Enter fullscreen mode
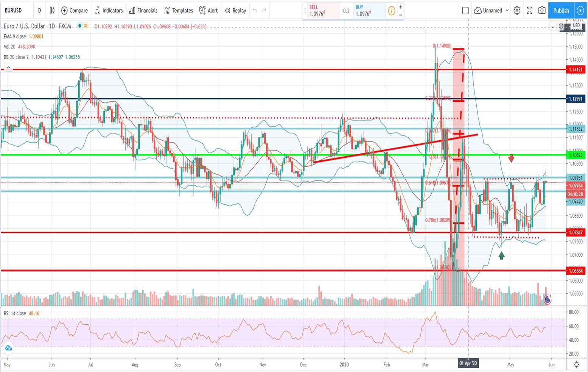Viewport: 588px width, 372px height. click(x=529, y=11)
